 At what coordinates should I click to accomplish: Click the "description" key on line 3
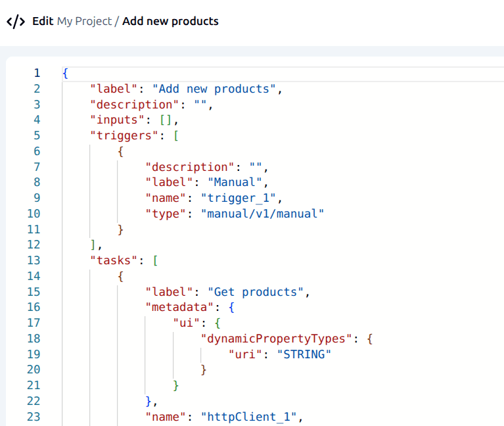coord(134,105)
